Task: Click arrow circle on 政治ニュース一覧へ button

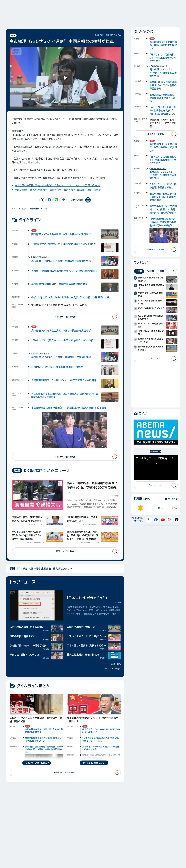Action: click(x=114, y=551)
